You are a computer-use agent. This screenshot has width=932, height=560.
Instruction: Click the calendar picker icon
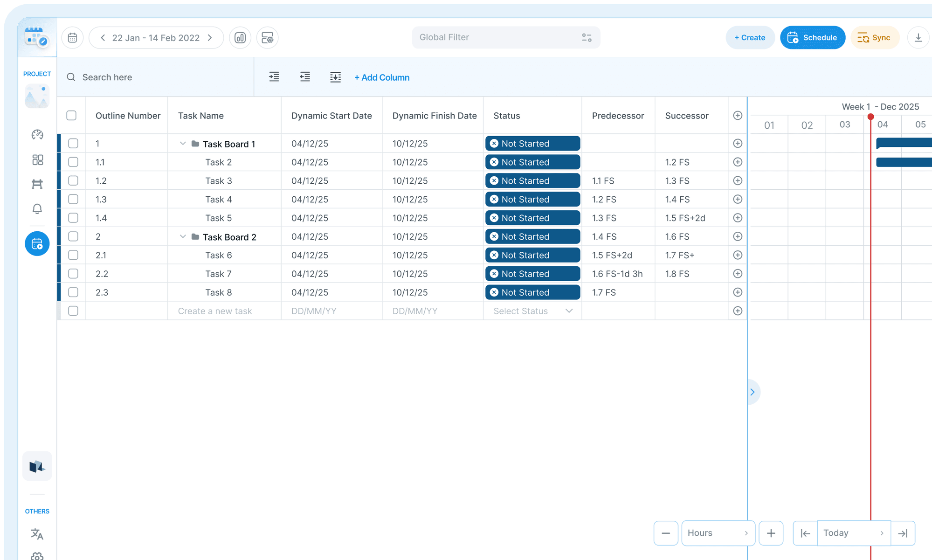[72, 38]
